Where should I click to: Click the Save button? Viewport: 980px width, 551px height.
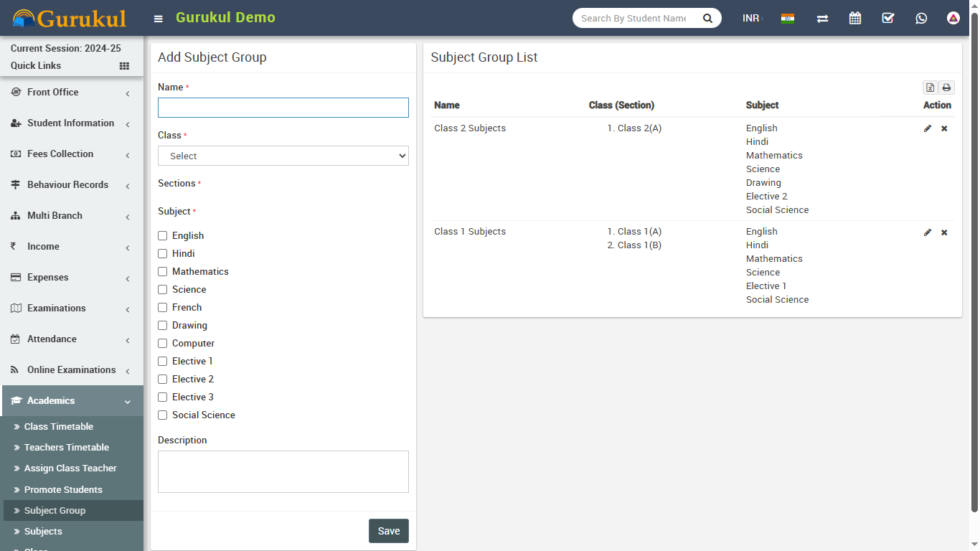point(388,531)
